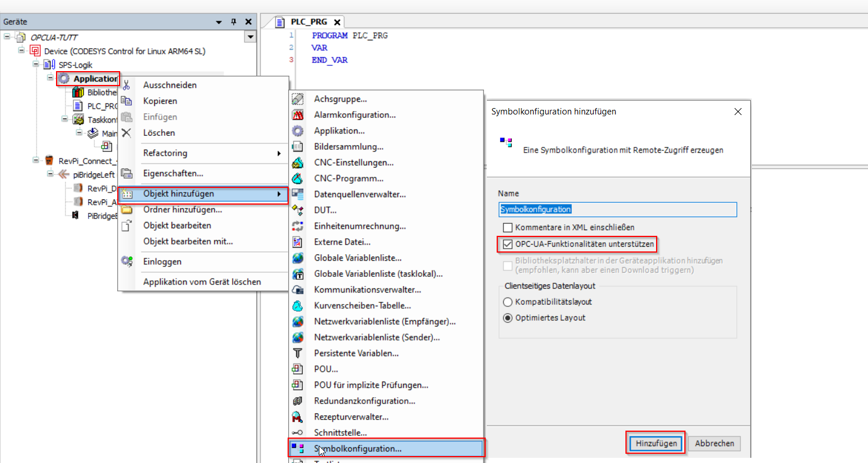The height and width of the screenshot is (463, 868).
Task: Click the Globale Variablenliste globe icon
Action: pyautogui.click(x=298, y=258)
